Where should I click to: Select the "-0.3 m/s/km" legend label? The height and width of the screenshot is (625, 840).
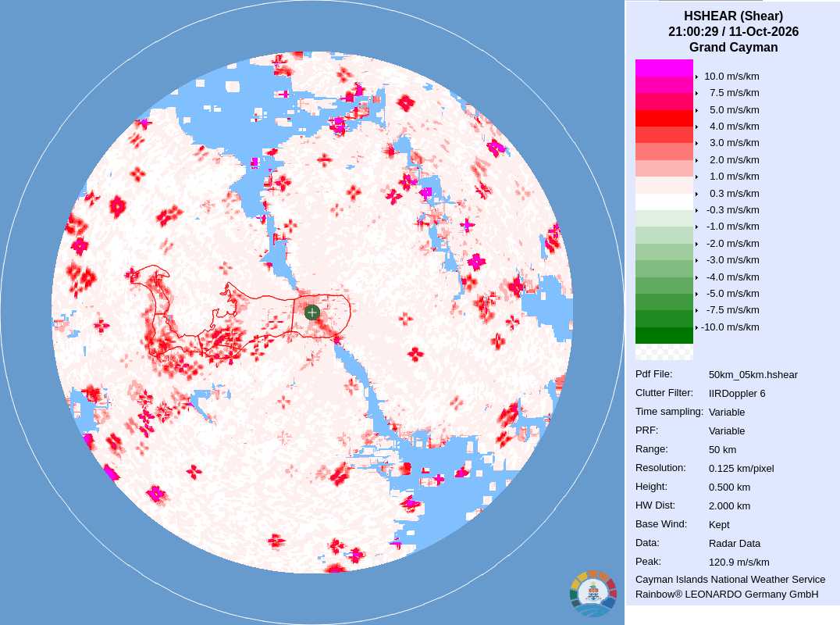[x=733, y=210]
